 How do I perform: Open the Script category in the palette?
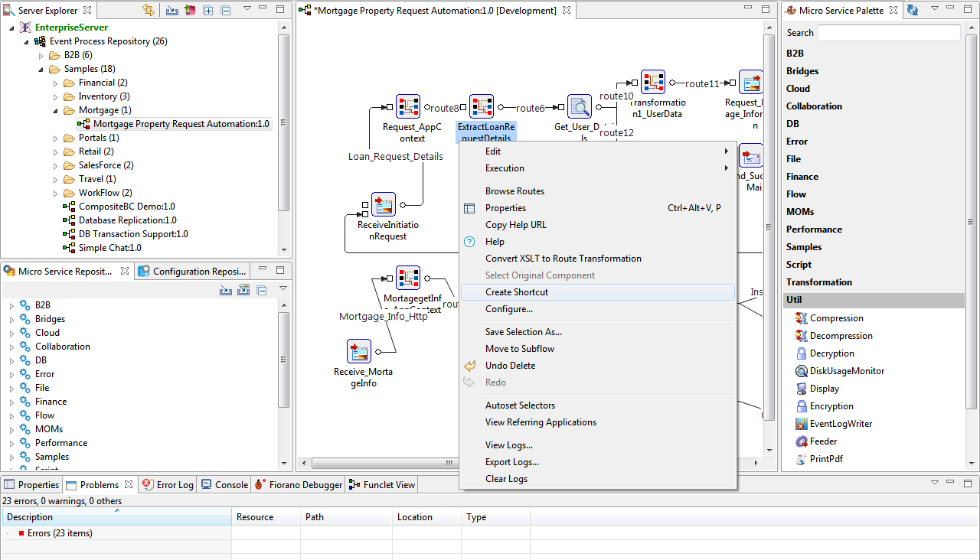(874, 265)
